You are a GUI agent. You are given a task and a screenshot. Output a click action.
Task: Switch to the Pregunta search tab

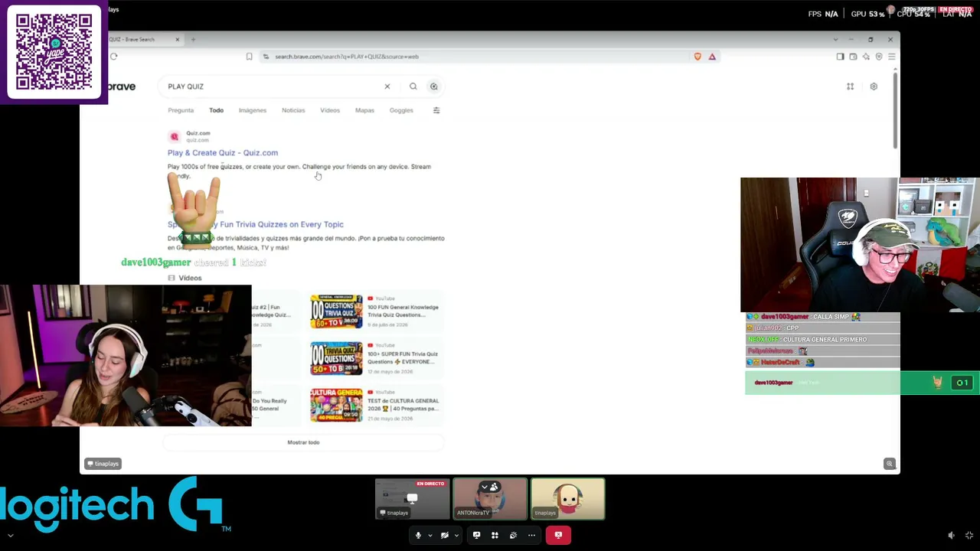[181, 110]
